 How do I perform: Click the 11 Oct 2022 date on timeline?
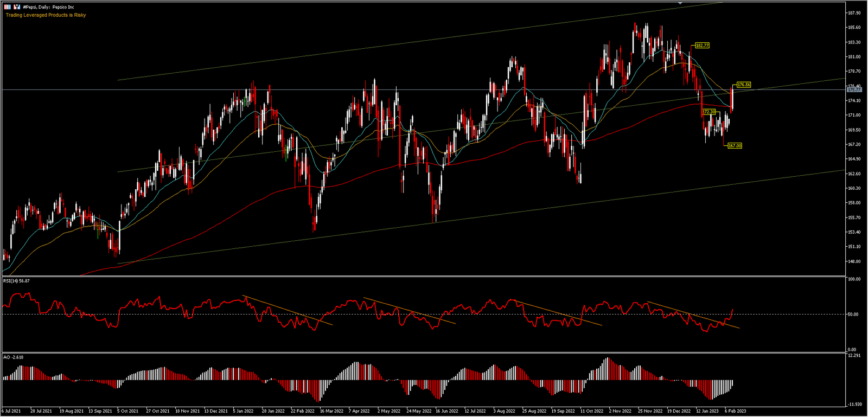point(591,411)
